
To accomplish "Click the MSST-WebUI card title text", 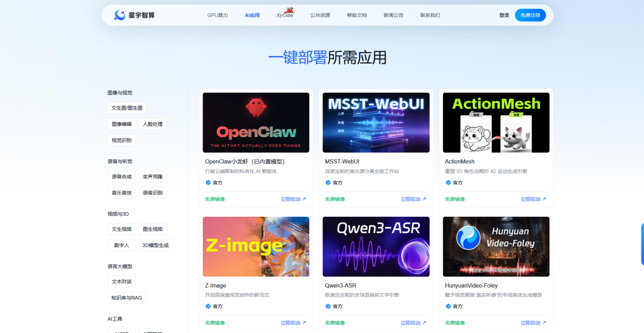I will point(342,161).
